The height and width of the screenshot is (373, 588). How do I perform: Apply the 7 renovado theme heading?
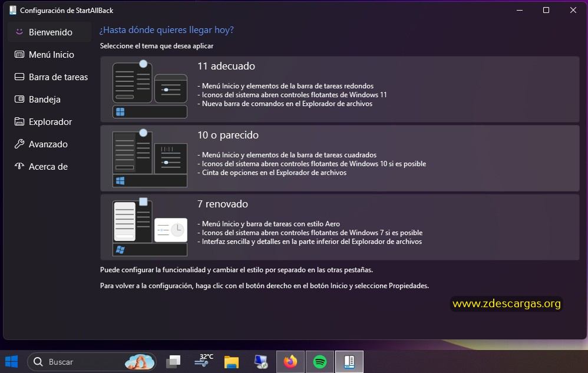click(223, 204)
